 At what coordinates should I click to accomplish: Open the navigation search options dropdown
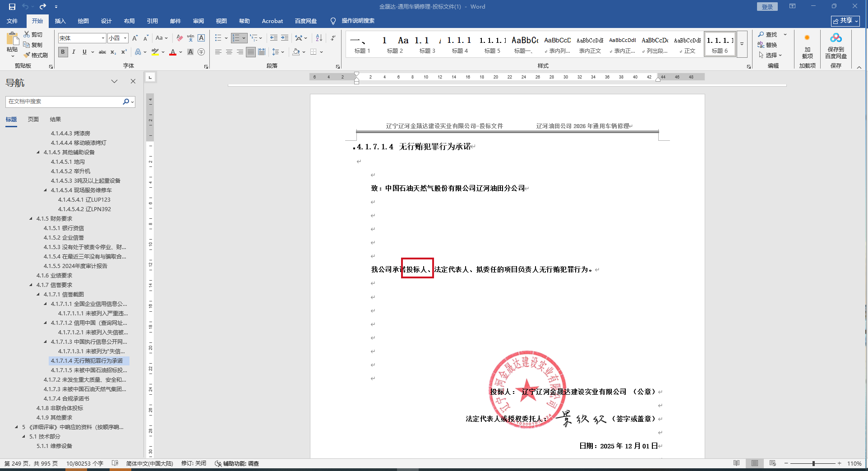(132, 102)
